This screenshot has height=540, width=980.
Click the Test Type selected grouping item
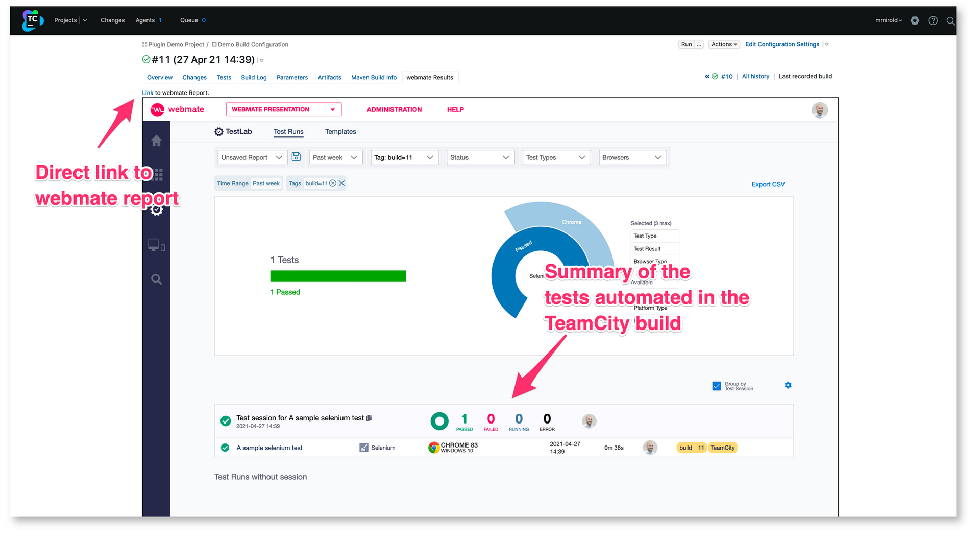655,236
